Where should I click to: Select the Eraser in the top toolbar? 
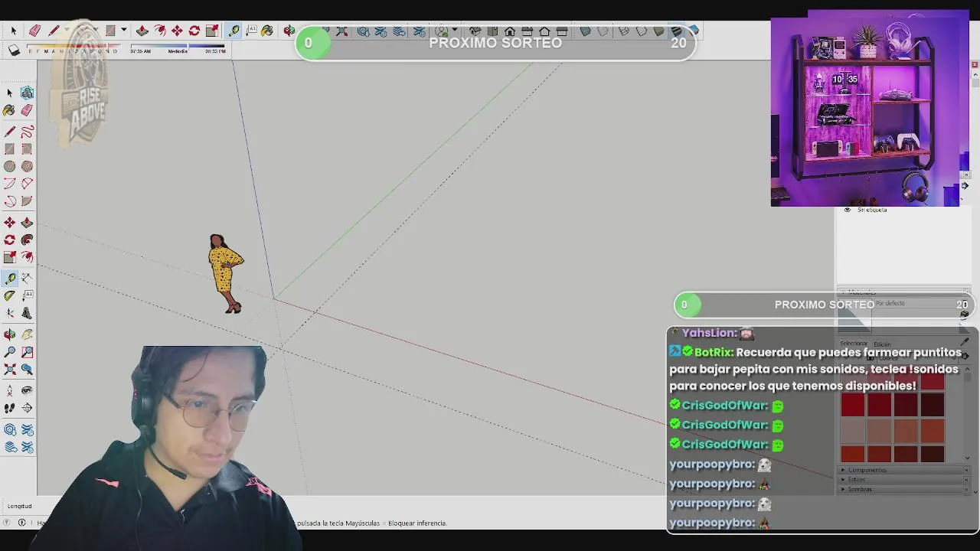[34, 31]
